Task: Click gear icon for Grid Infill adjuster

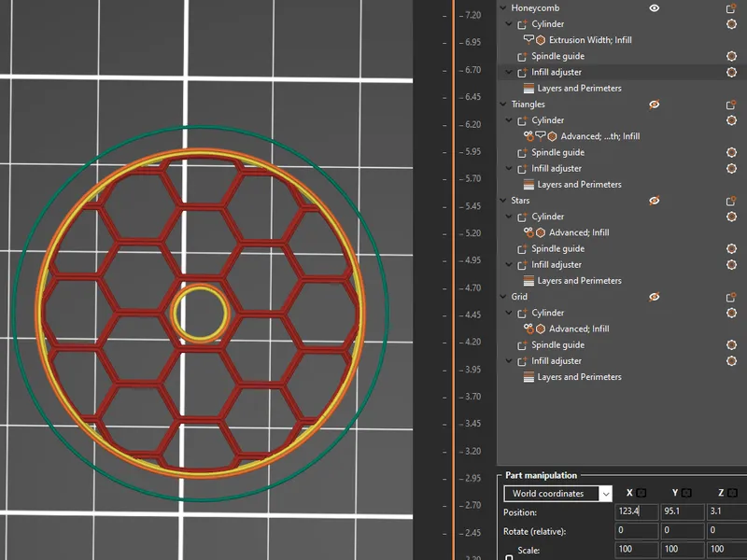Action: click(x=732, y=361)
